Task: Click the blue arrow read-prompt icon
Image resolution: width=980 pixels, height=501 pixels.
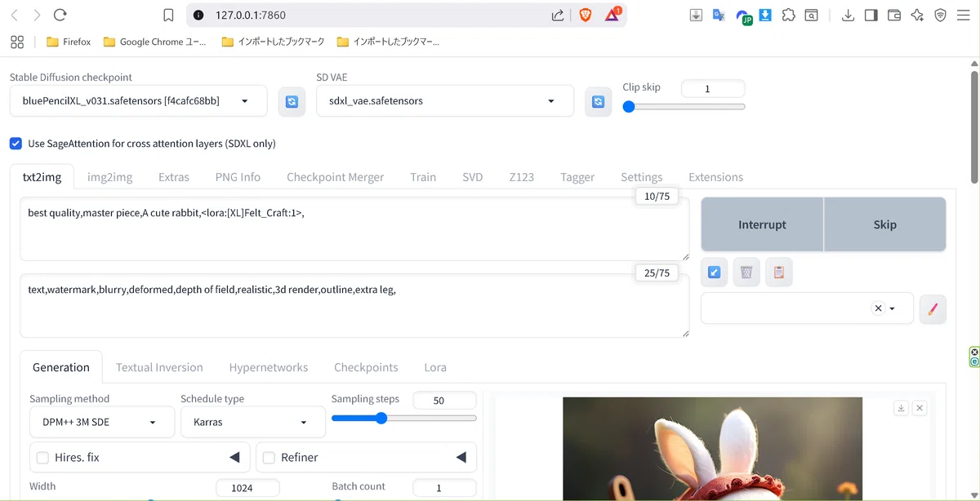Action: click(715, 273)
